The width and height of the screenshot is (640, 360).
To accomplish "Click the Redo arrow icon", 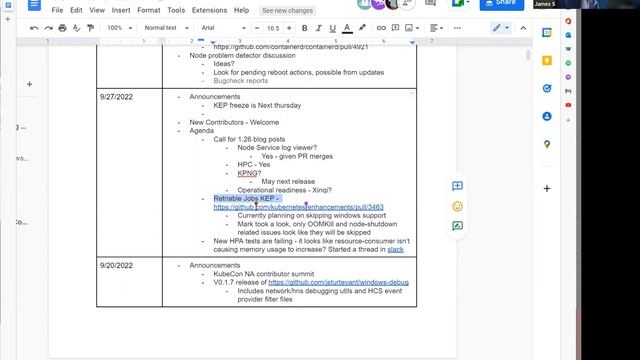I will (49, 28).
